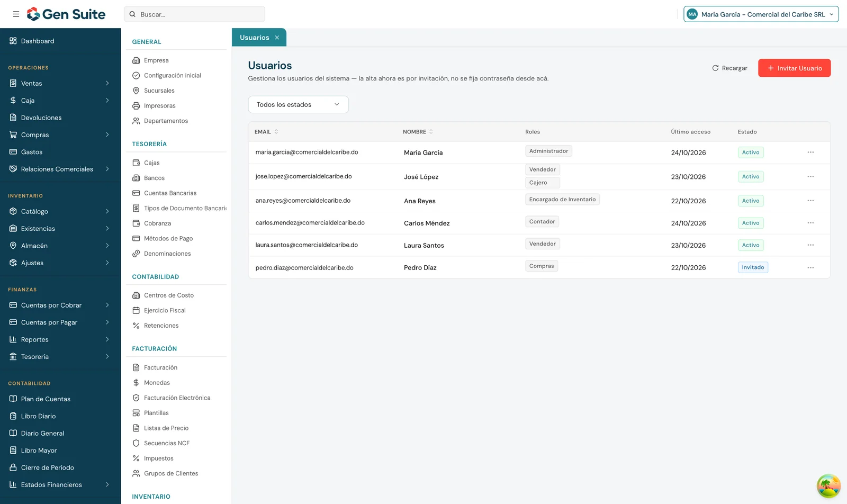Open row actions for Carlos Méndez

coord(810,223)
